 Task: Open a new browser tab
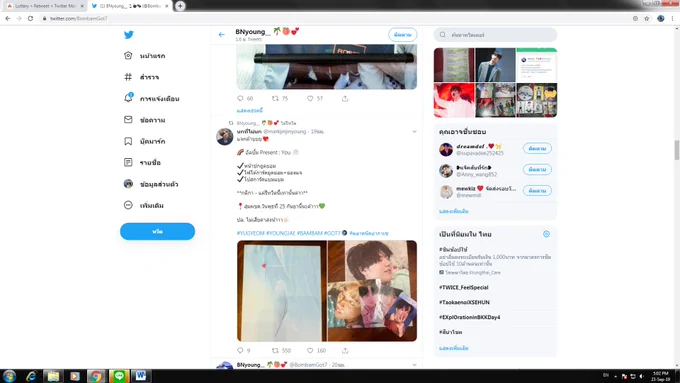pyautogui.click(x=180, y=6)
